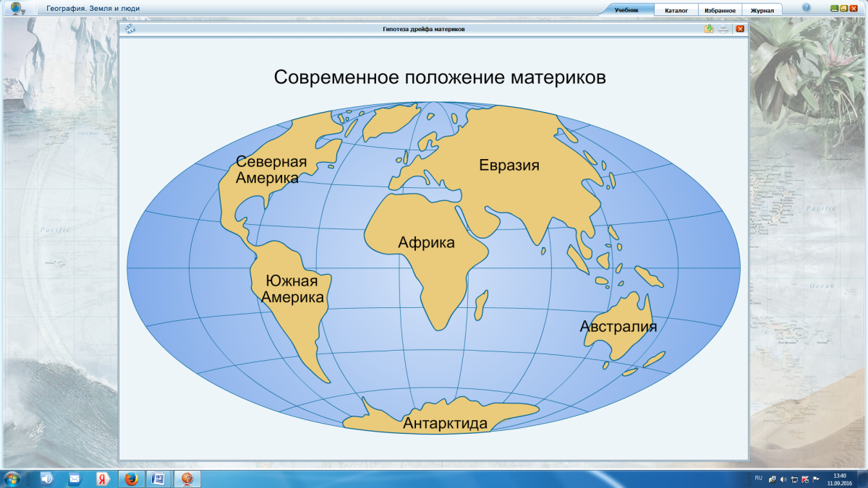868x488 pixels.
Task: Open the Yandex browser taskbar icon
Action: click(103, 480)
